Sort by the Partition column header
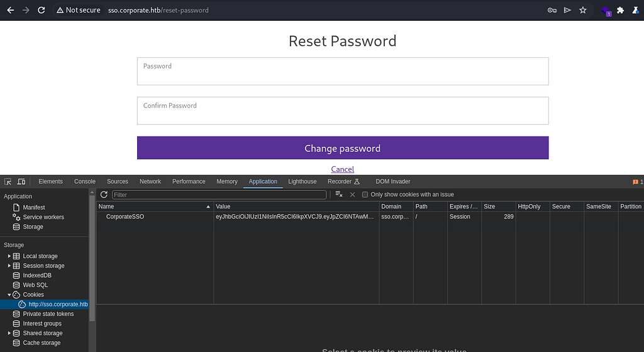This screenshot has width=644, height=352. tap(631, 207)
